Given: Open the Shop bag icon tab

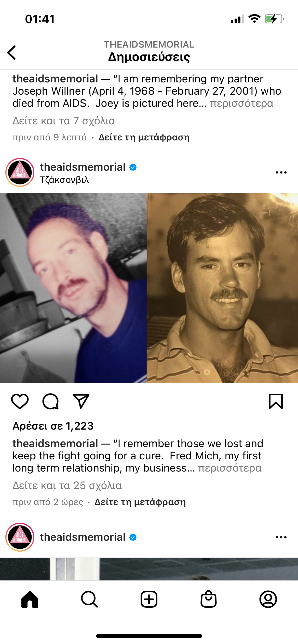Looking at the screenshot, I should (209, 599).
